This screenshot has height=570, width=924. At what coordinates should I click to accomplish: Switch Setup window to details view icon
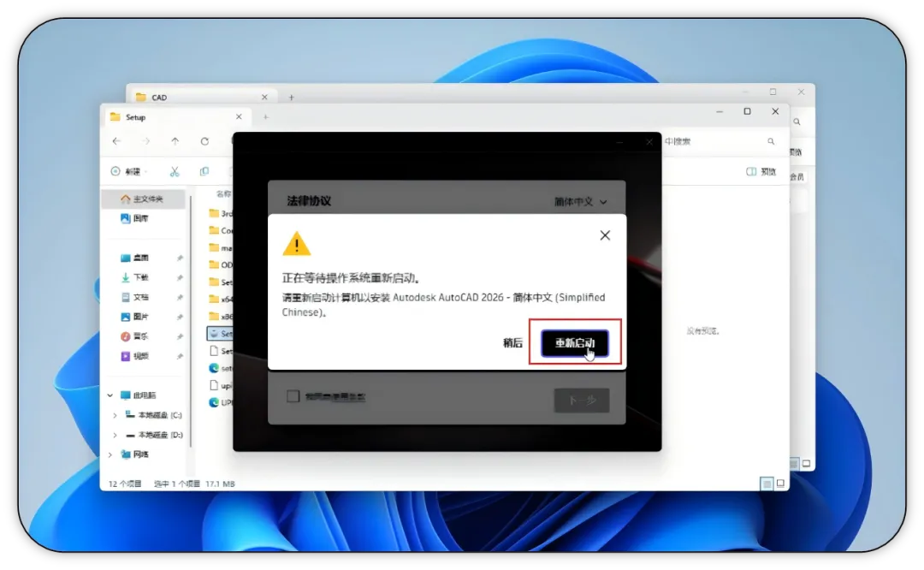coord(766,484)
